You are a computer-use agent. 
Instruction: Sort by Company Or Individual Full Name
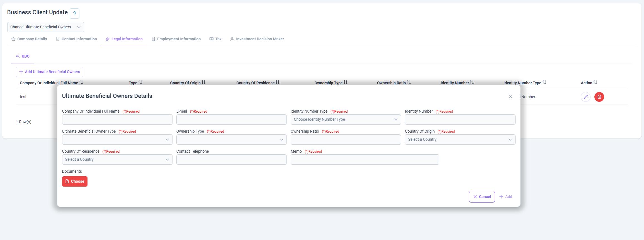81,83
